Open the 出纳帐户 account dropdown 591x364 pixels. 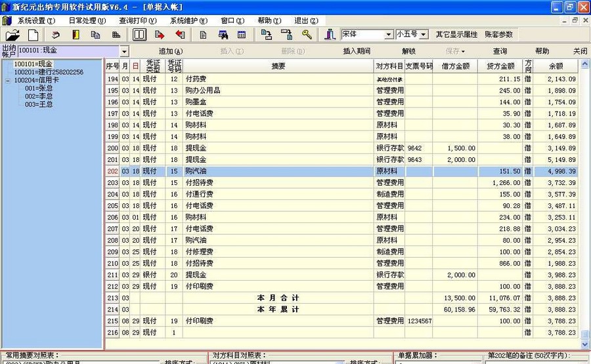(124, 51)
